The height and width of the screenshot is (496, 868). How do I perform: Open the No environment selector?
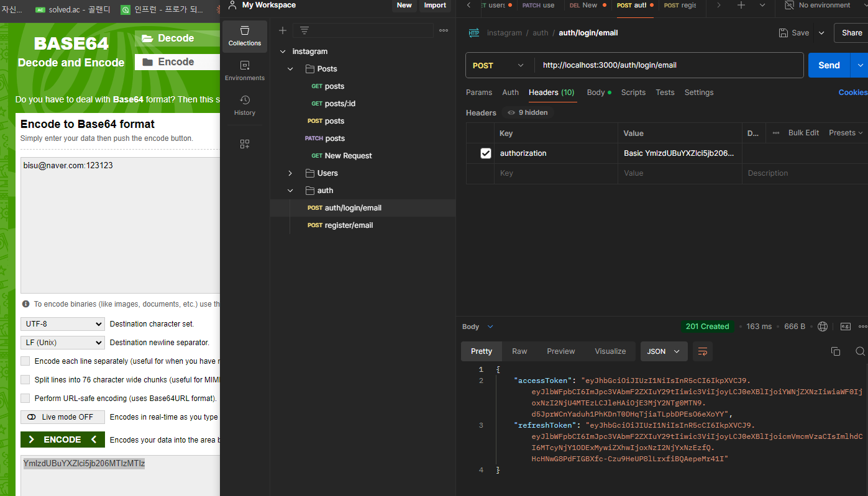click(818, 5)
